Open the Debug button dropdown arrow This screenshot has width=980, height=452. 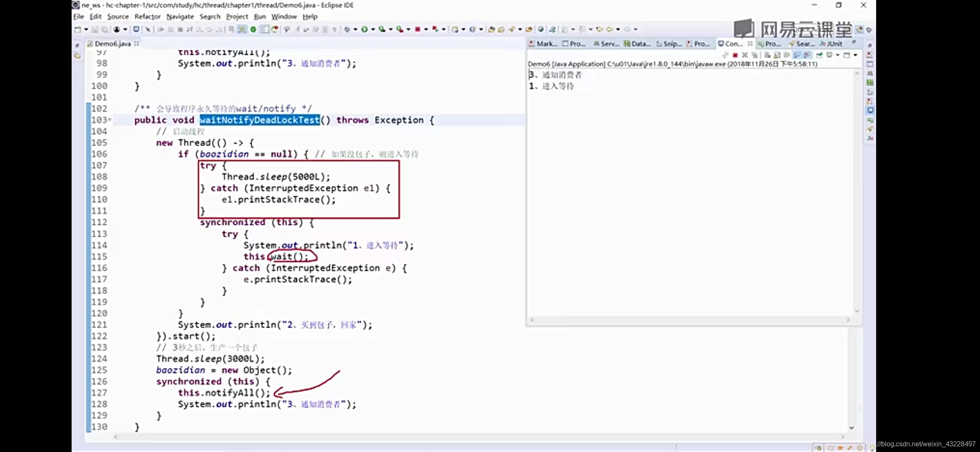coord(355,29)
